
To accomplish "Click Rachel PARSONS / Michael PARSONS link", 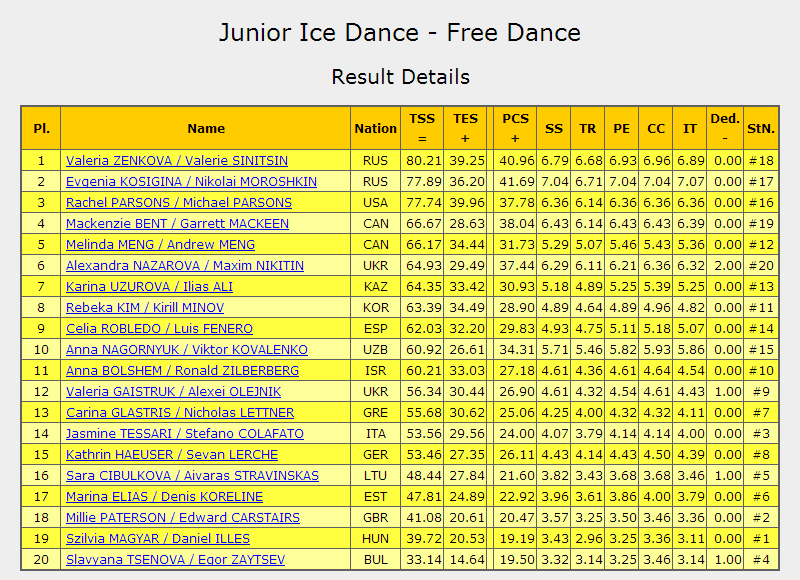I will pos(179,203).
